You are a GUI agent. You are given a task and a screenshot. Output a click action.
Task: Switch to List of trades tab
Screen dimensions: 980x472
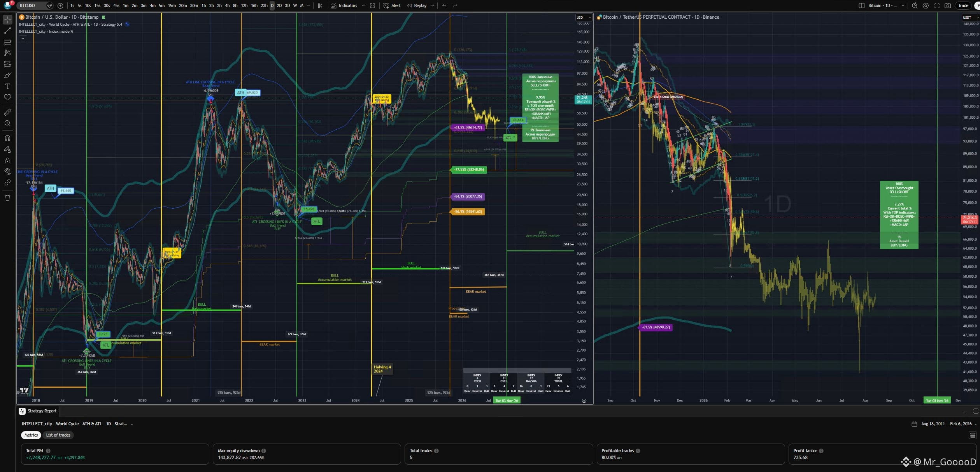pos(58,435)
